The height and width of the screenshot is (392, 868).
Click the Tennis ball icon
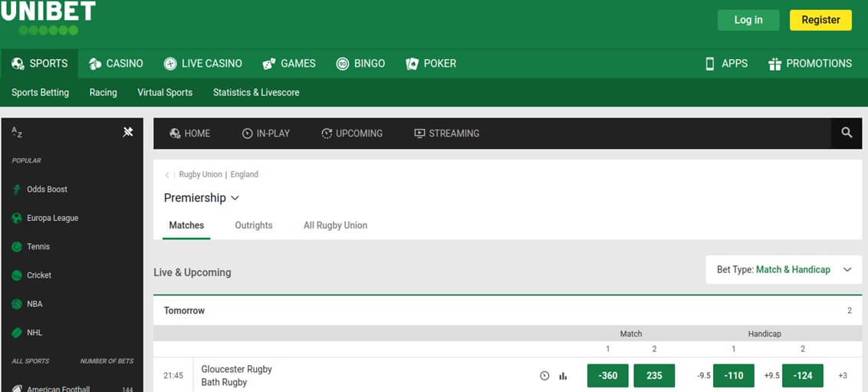click(x=17, y=247)
